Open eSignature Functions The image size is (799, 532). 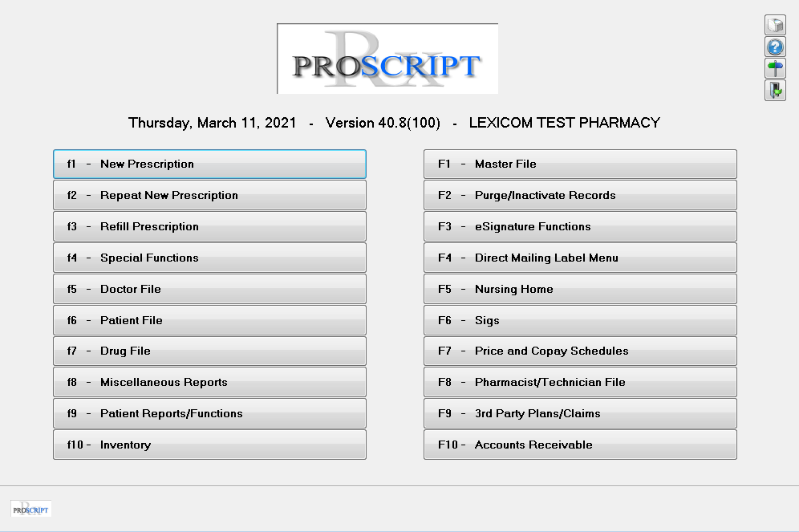(579, 226)
